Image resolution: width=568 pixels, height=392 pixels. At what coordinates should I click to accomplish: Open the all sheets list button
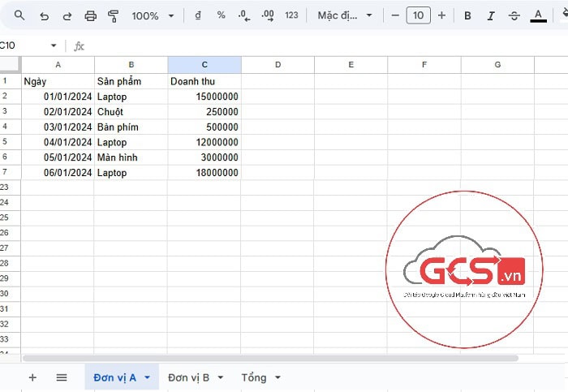(x=61, y=377)
